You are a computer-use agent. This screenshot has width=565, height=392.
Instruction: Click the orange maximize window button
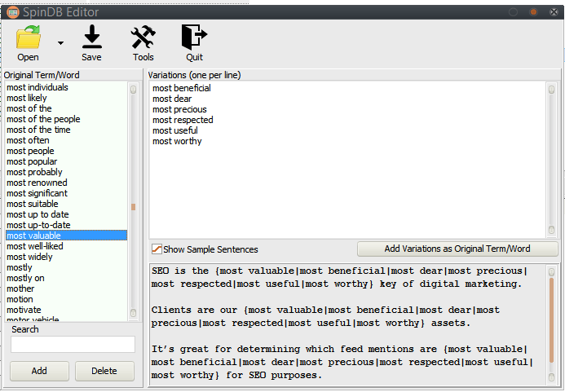(x=533, y=12)
